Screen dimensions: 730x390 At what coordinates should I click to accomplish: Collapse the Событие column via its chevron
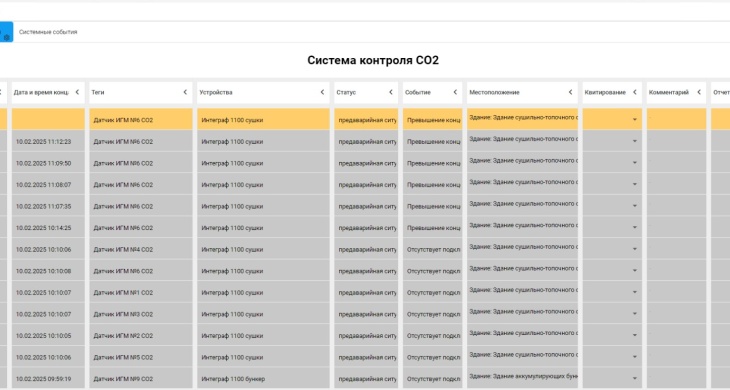tap(455, 92)
